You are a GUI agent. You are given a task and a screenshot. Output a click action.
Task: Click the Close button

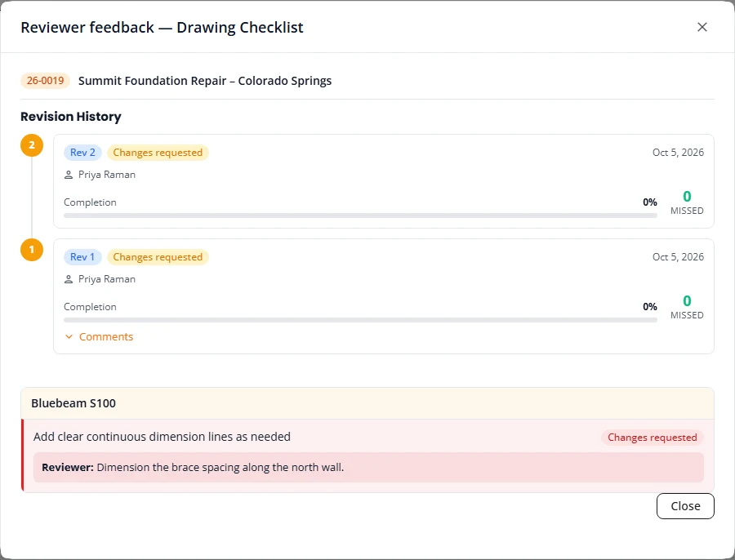coord(685,506)
